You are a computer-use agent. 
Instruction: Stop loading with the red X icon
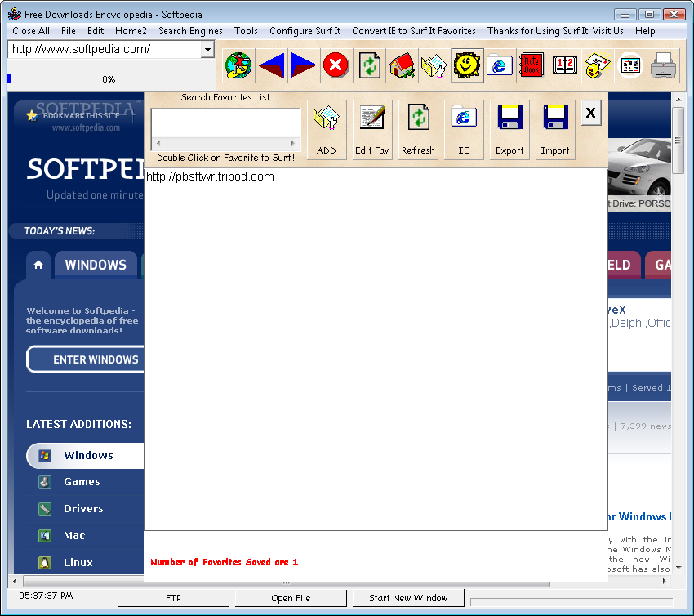pos(336,65)
